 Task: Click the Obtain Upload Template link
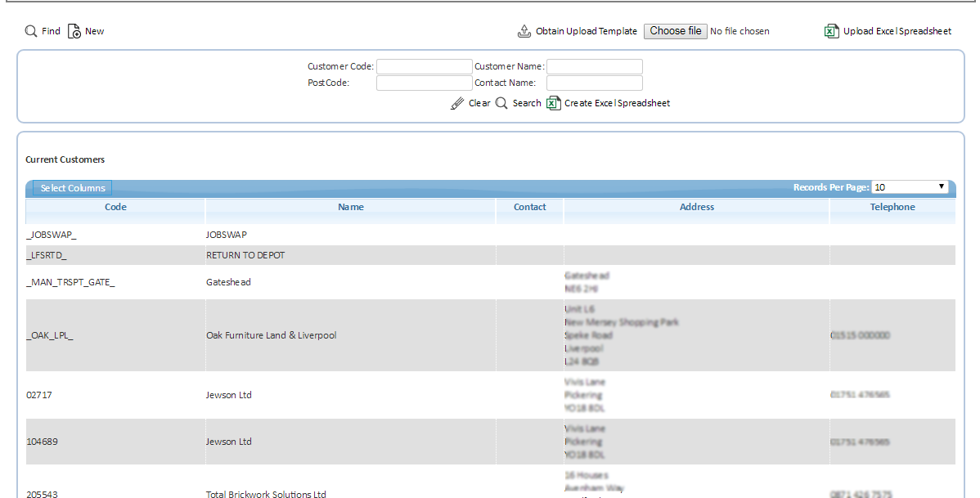[x=587, y=31]
